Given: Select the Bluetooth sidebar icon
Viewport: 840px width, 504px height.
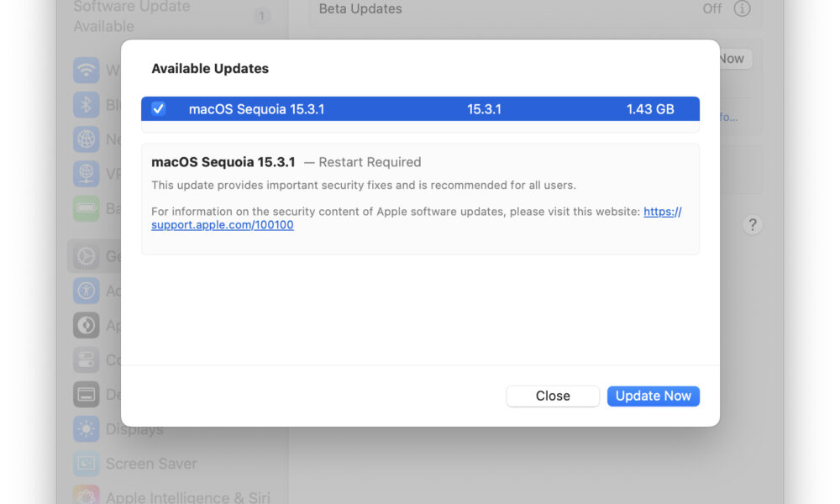Looking at the screenshot, I should click(x=87, y=104).
